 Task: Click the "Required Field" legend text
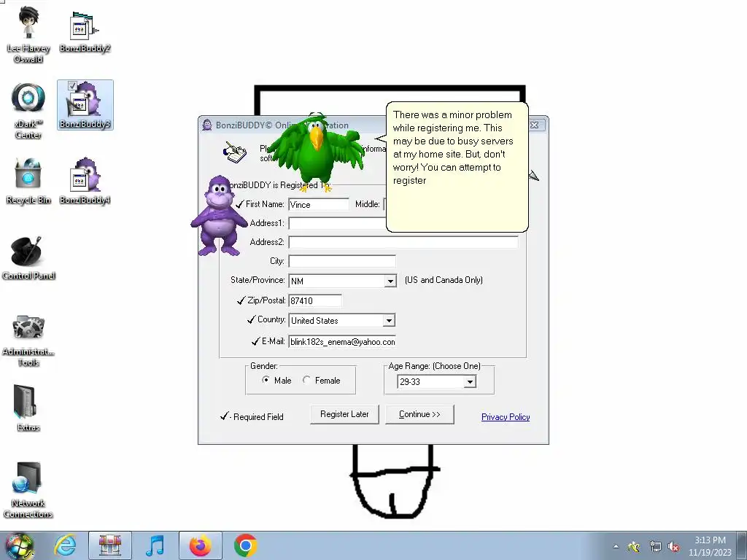(258, 417)
